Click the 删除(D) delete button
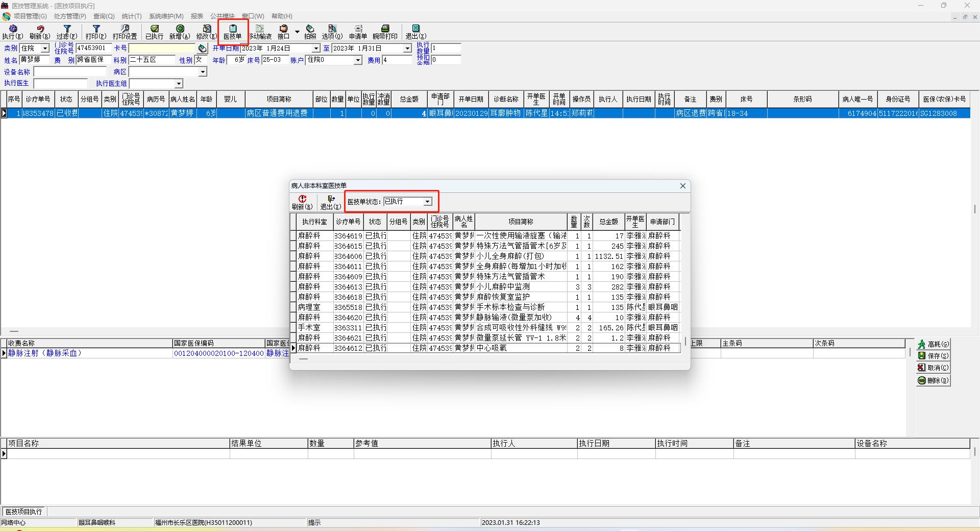980x531 pixels. 934,380
